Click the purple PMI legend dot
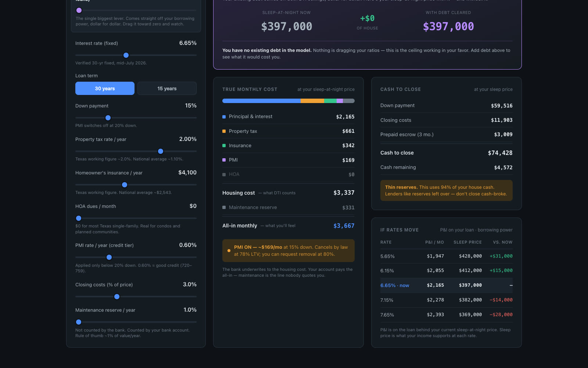The width and height of the screenshot is (588, 368). pyautogui.click(x=224, y=160)
